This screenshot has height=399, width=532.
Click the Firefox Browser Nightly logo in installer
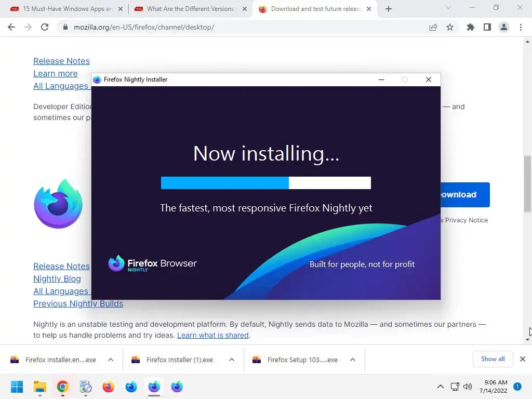[152, 263]
